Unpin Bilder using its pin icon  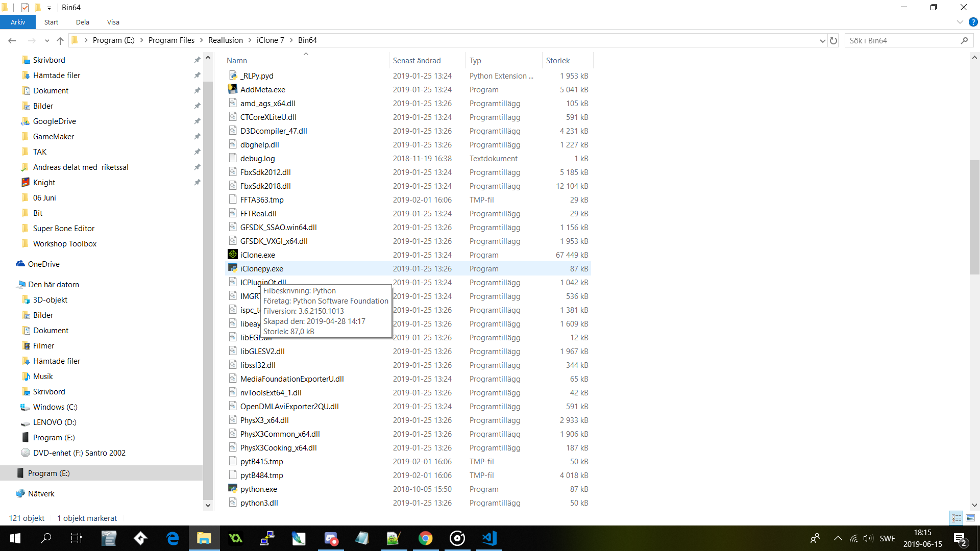click(x=197, y=106)
